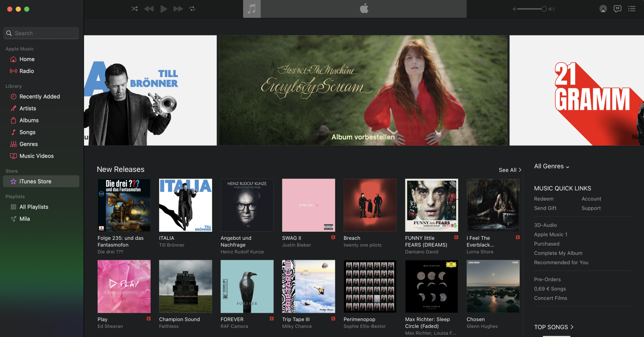The image size is (644, 337).
Task: Open the Perimenopop album cover
Action: click(x=370, y=286)
